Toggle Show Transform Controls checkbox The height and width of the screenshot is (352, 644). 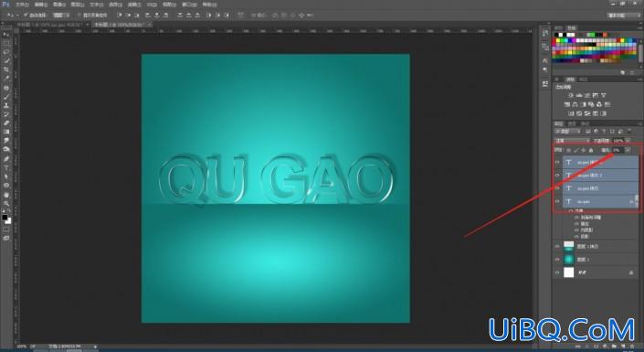click(x=79, y=15)
